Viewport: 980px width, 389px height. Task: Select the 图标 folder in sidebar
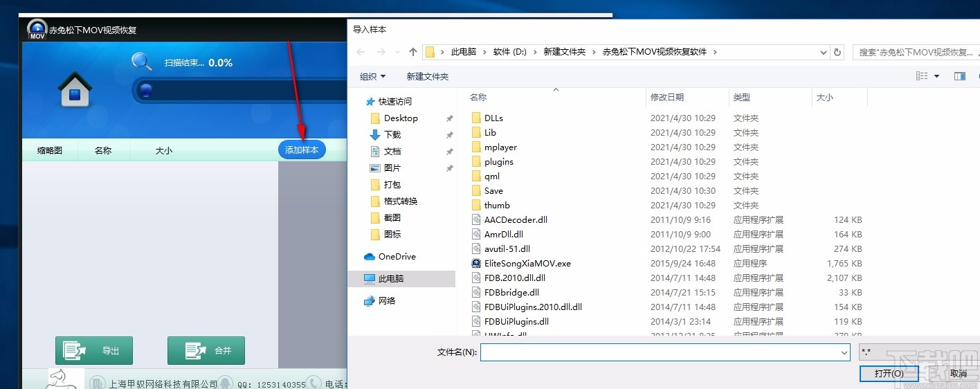point(392,235)
